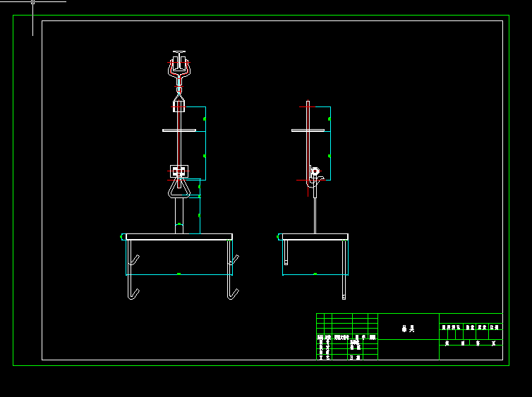Select the horizontal plate in the right view
Screen dimensions: 532x397
pyautogui.click(x=308, y=130)
